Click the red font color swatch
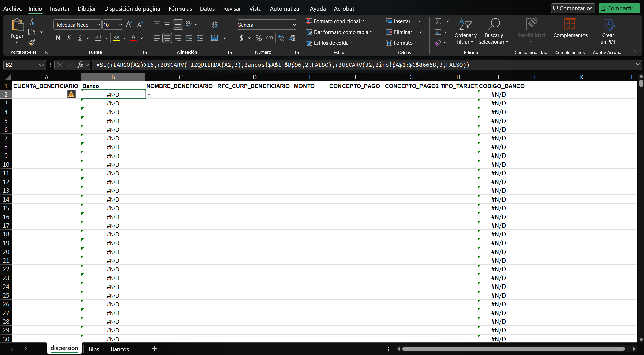 pyautogui.click(x=133, y=38)
